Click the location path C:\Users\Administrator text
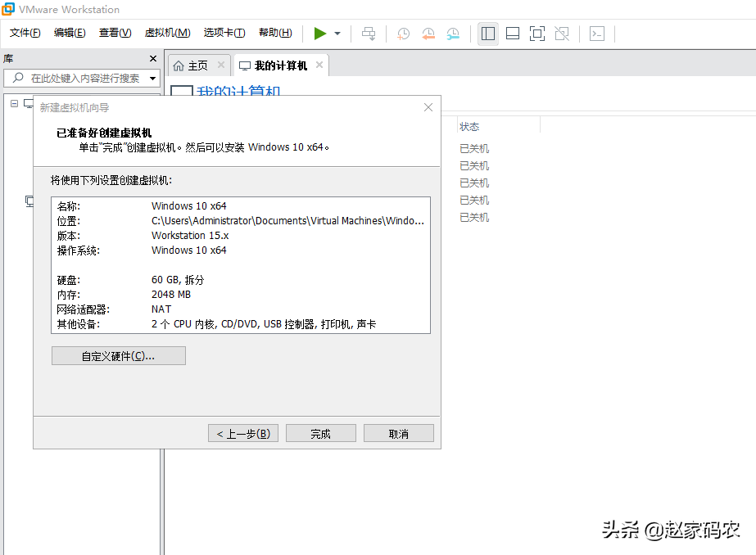 coord(287,221)
